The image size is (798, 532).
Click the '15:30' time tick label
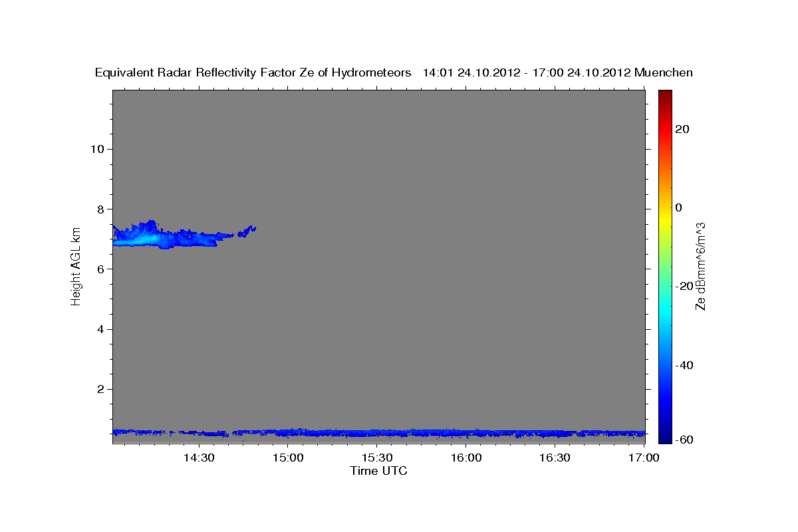[377, 458]
